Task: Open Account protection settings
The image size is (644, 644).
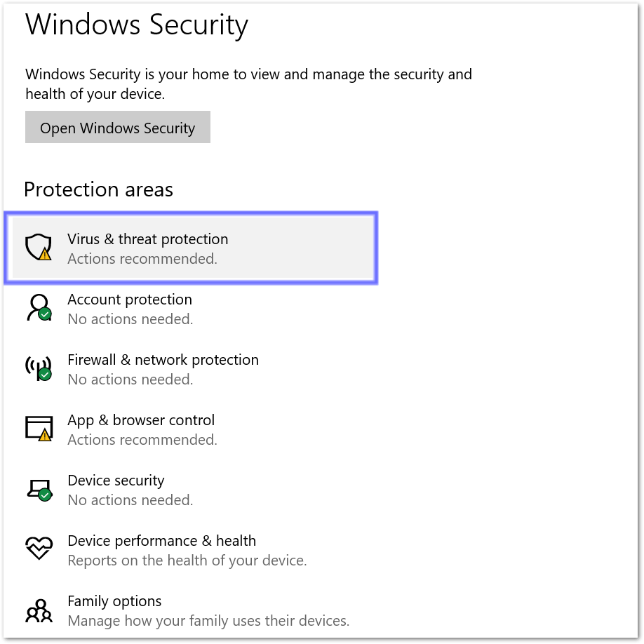Action: pyautogui.click(x=130, y=300)
